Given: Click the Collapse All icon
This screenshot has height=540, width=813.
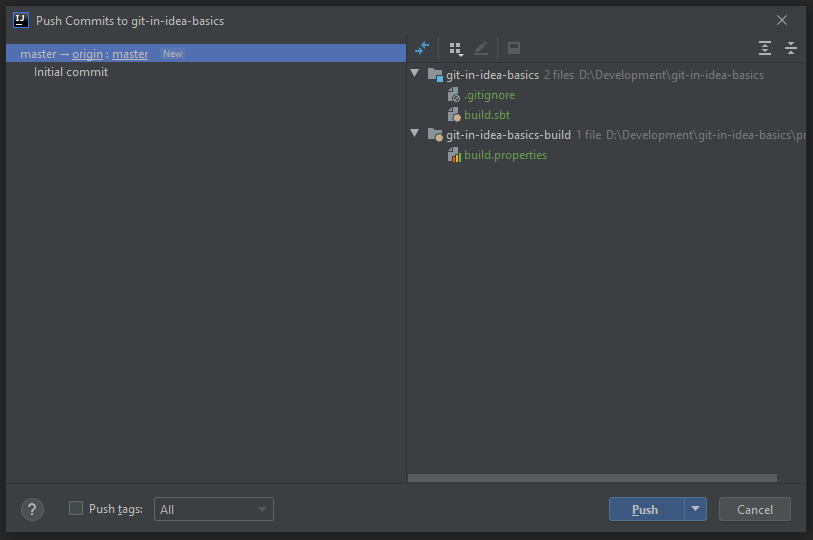Looking at the screenshot, I should tap(791, 48).
